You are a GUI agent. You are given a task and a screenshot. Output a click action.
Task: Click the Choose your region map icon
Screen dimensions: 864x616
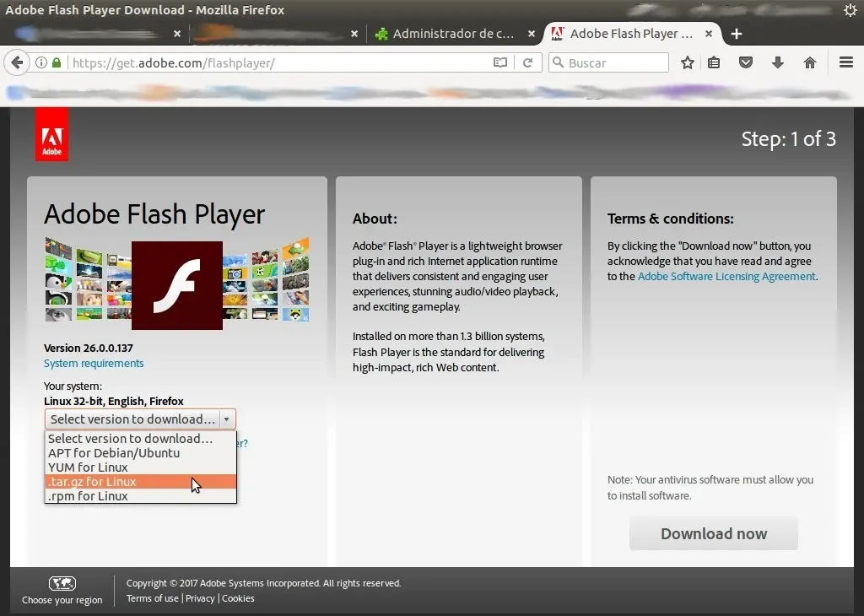point(62,583)
